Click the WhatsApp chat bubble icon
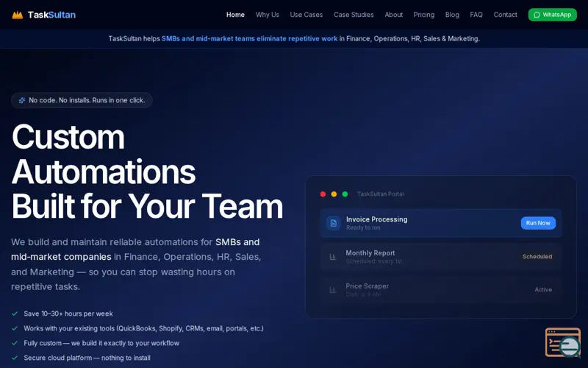Screen dimensions: 588x368 pyautogui.click(x=537, y=15)
